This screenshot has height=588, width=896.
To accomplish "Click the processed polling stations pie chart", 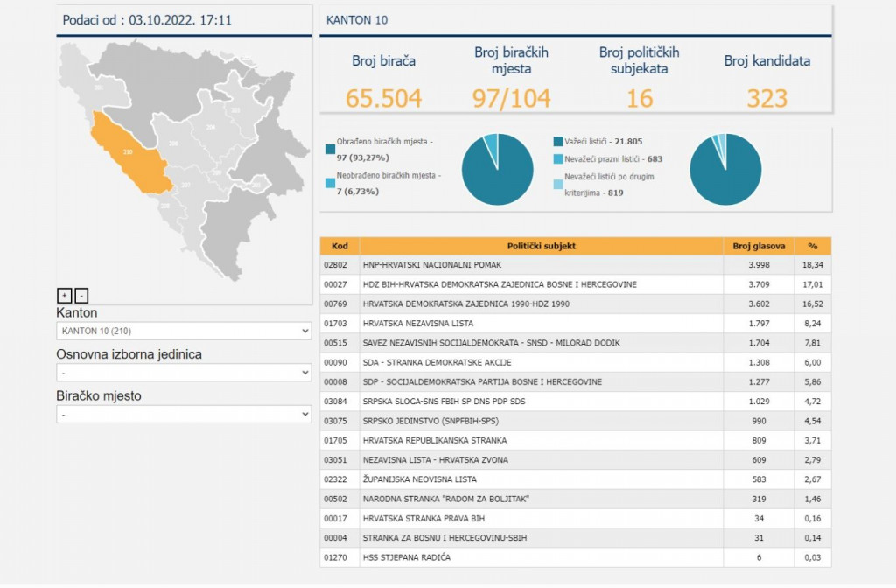I will 497,169.
